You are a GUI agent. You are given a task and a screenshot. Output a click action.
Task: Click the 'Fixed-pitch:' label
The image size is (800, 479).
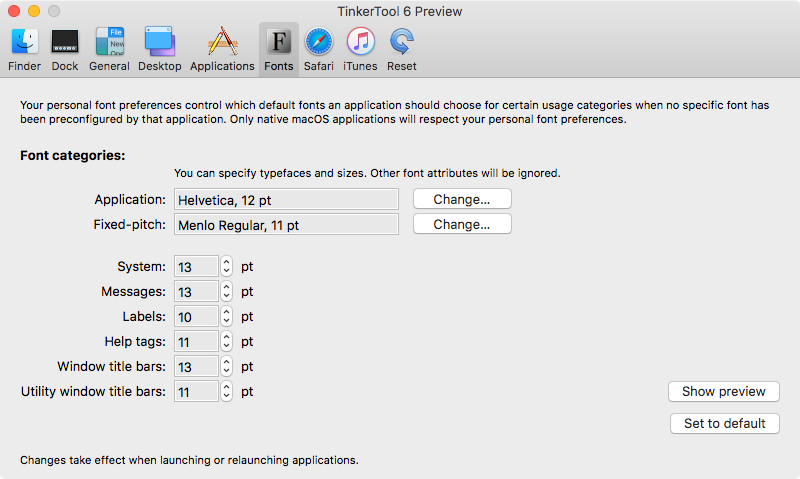130,224
